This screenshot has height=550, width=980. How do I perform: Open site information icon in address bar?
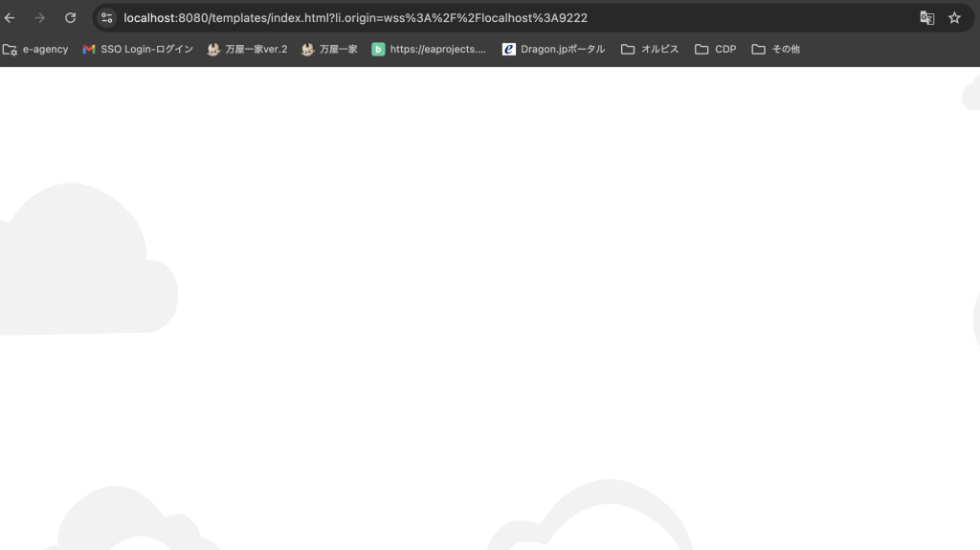click(107, 17)
